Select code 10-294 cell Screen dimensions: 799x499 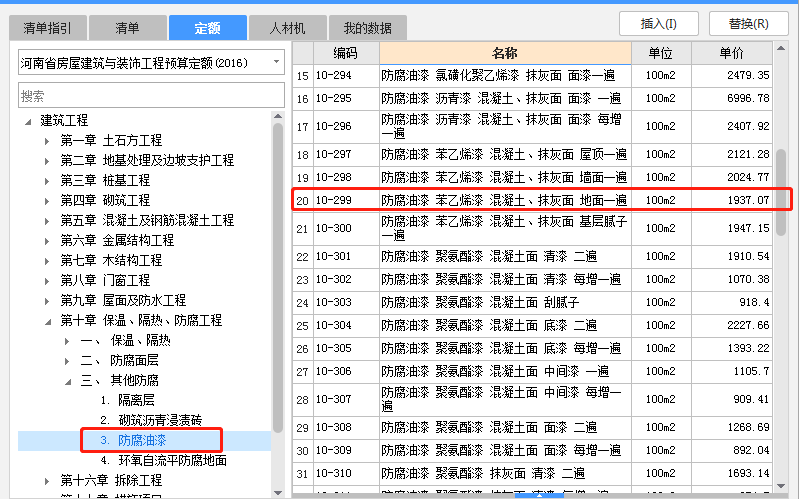(346, 75)
